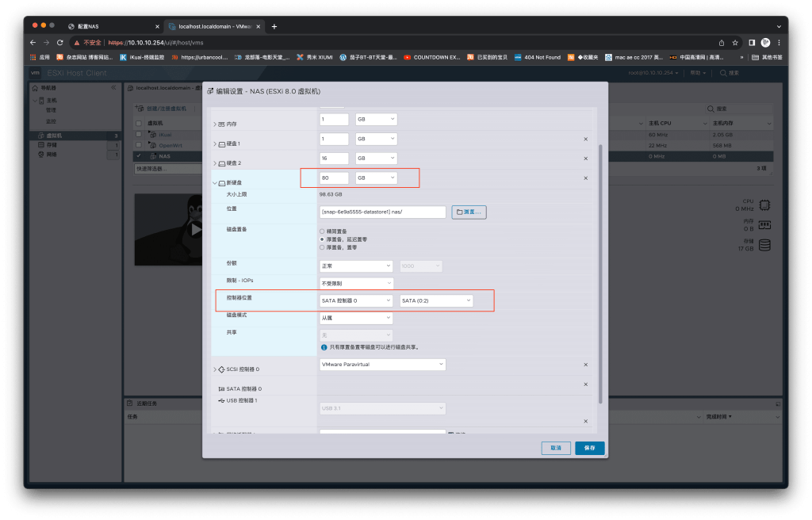The width and height of the screenshot is (812, 520).
Task: Expand the 内存 settings row
Action: (214, 124)
